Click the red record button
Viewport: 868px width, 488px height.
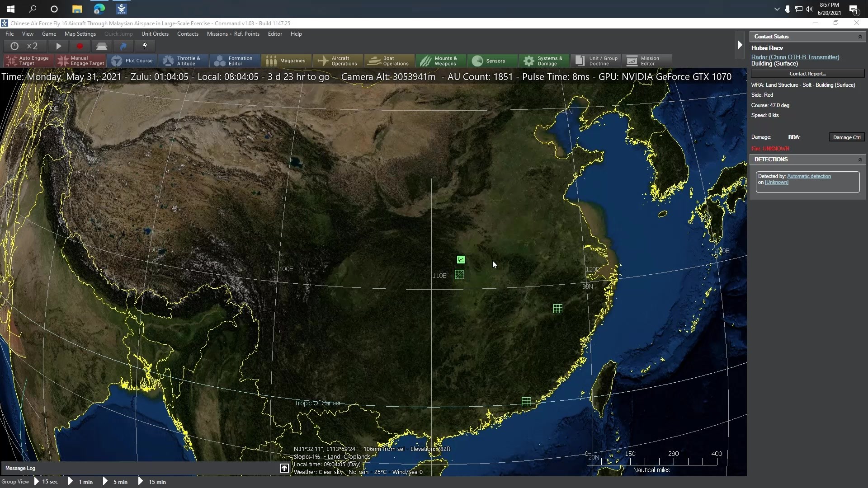(80, 46)
